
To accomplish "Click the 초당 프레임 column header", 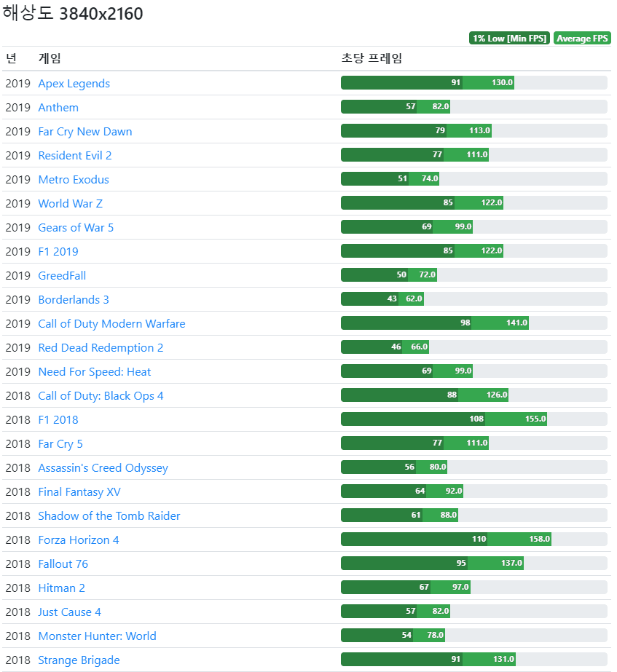I will [x=372, y=58].
